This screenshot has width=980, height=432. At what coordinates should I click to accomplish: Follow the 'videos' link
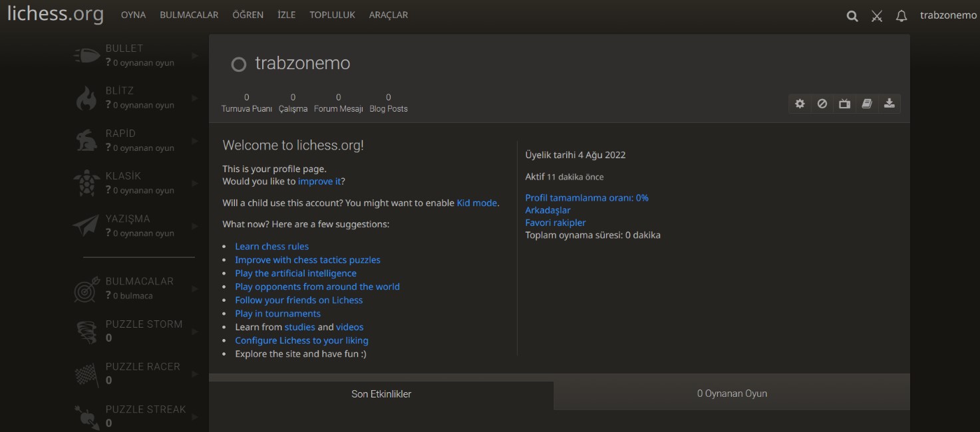pos(350,327)
